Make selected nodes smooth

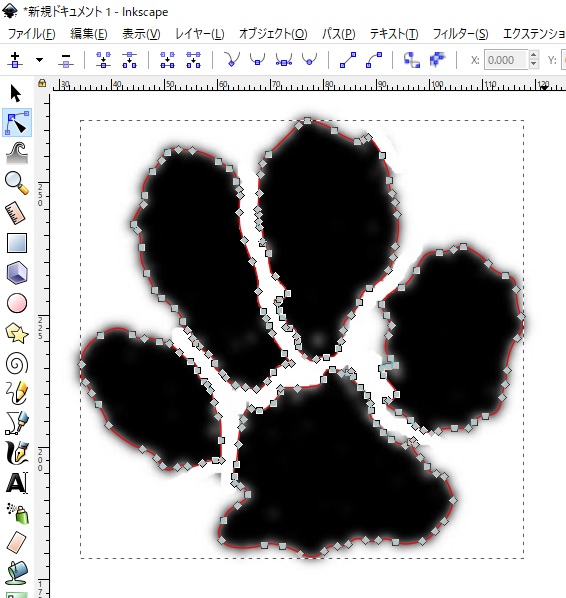pyautogui.click(x=257, y=59)
